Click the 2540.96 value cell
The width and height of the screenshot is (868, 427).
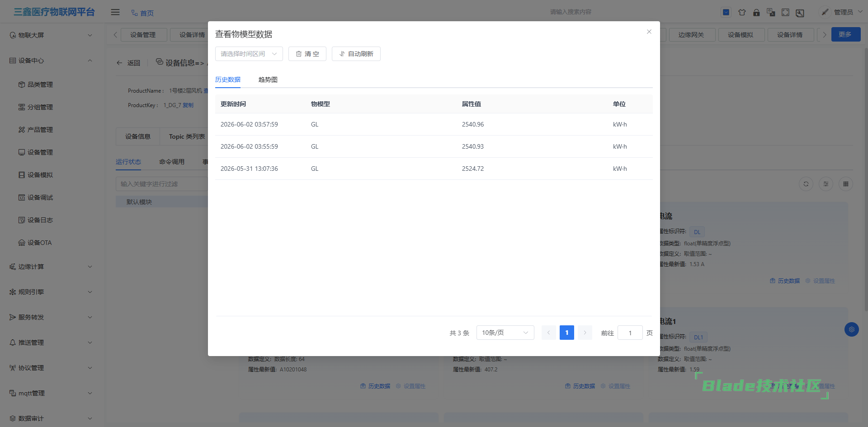click(x=473, y=124)
